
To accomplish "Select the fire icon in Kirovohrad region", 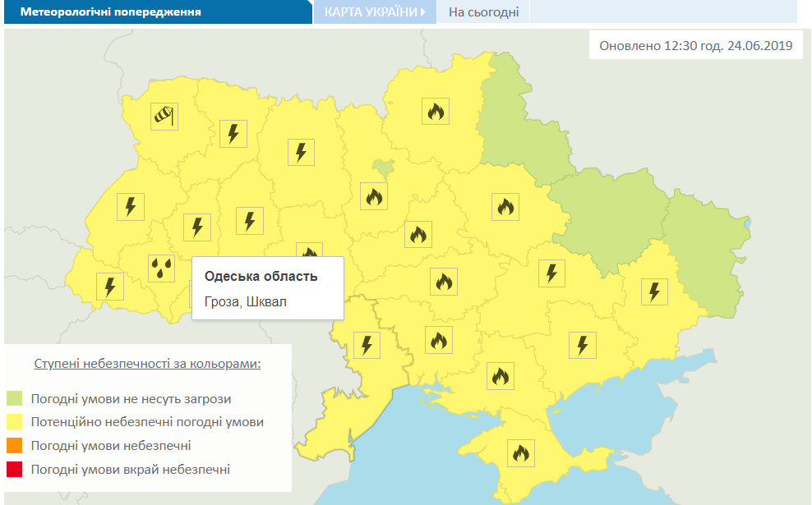I will pyautogui.click(x=444, y=282).
